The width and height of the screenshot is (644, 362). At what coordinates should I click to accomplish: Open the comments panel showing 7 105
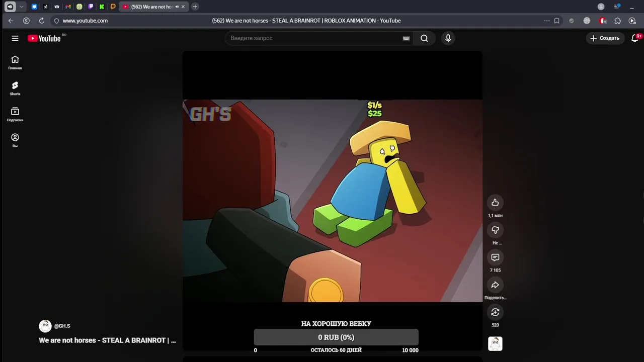pos(495,257)
